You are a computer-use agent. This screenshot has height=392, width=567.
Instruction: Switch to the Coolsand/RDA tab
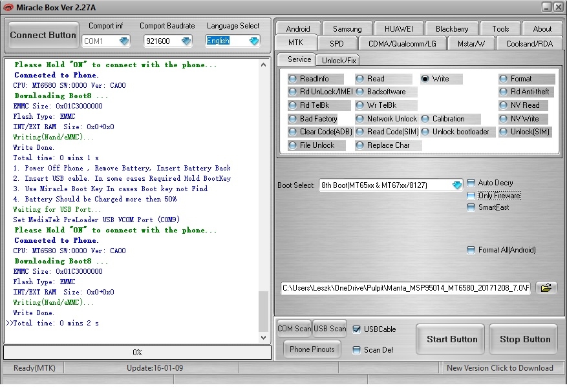(530, 44)
